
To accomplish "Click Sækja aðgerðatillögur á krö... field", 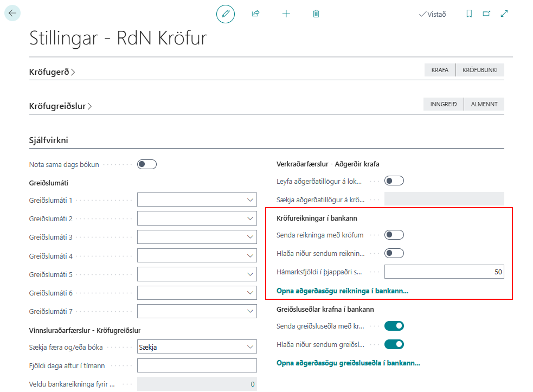I will (x=444, y=199).
